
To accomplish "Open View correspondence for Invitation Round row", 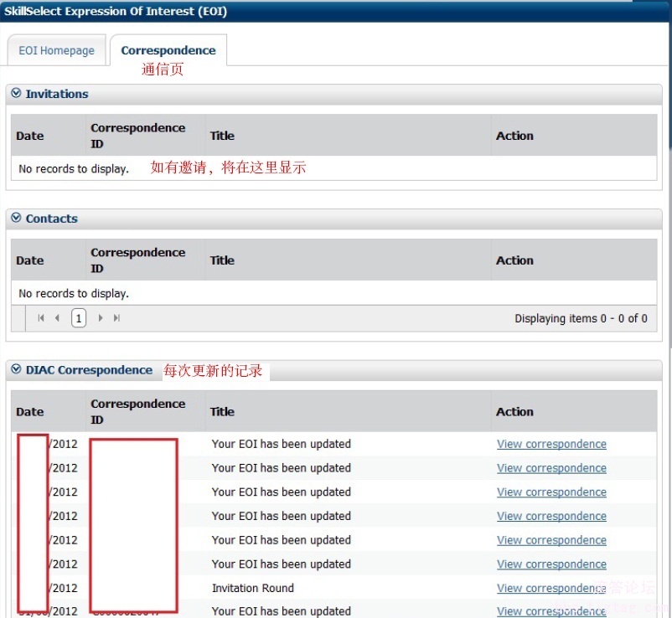I will (x=551, y=588).
